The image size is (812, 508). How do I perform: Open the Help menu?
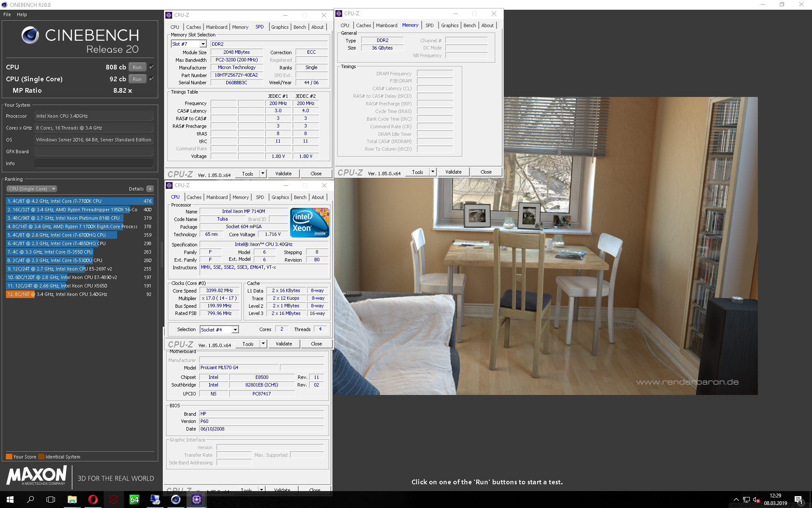point(22,14)
